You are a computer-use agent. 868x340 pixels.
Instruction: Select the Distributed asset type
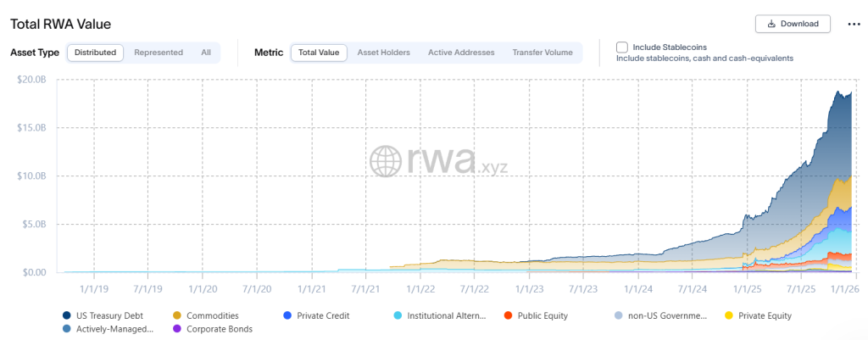pyautogui.click(x=95, y=53)
